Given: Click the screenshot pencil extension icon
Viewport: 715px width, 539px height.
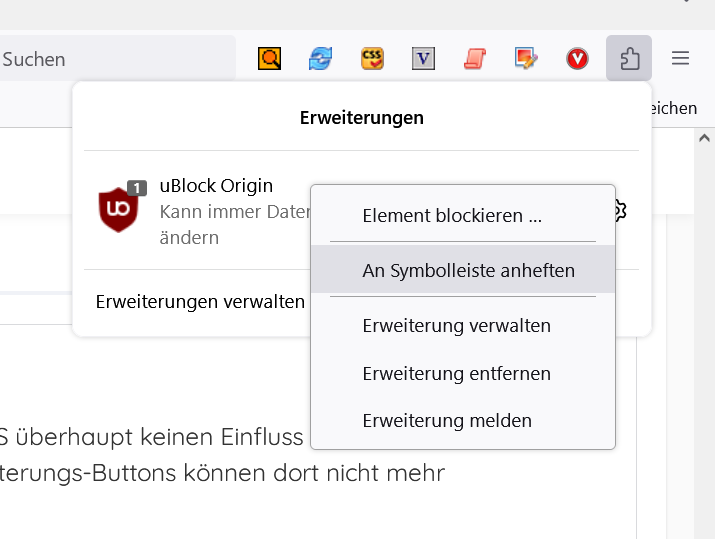Looking at the screenshot, I should coord(526,59).
